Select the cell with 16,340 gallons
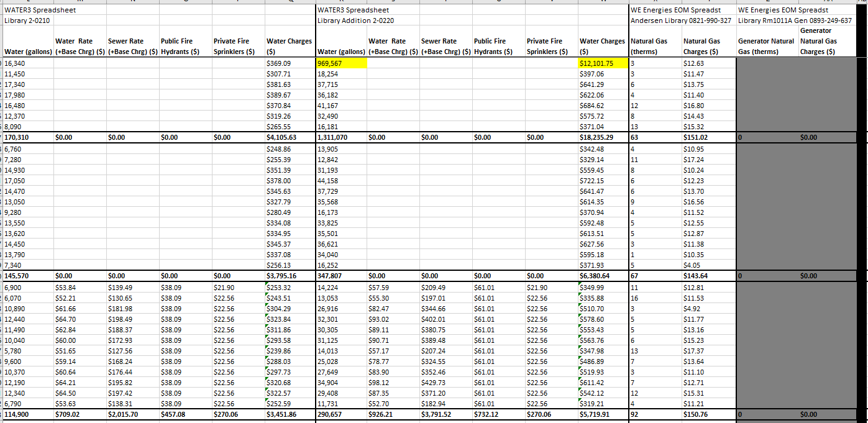 click(29, 63)
